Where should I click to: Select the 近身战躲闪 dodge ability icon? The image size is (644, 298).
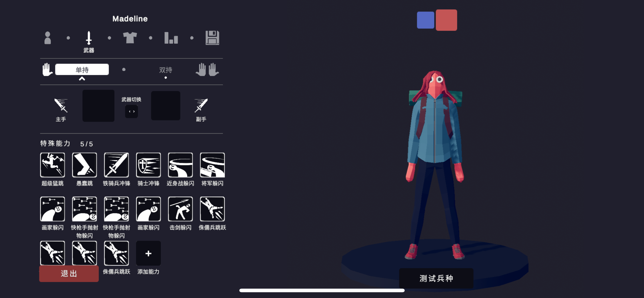180,165
